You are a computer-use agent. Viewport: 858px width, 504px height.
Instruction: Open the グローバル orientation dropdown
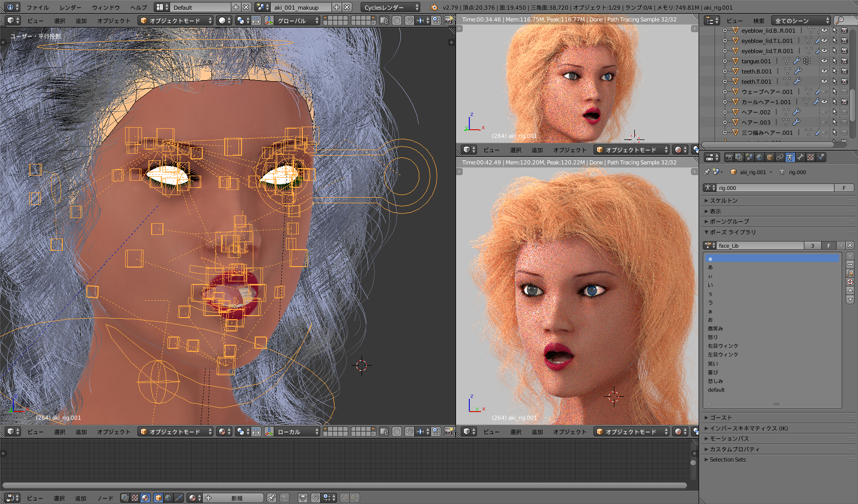tap(297, 20)
